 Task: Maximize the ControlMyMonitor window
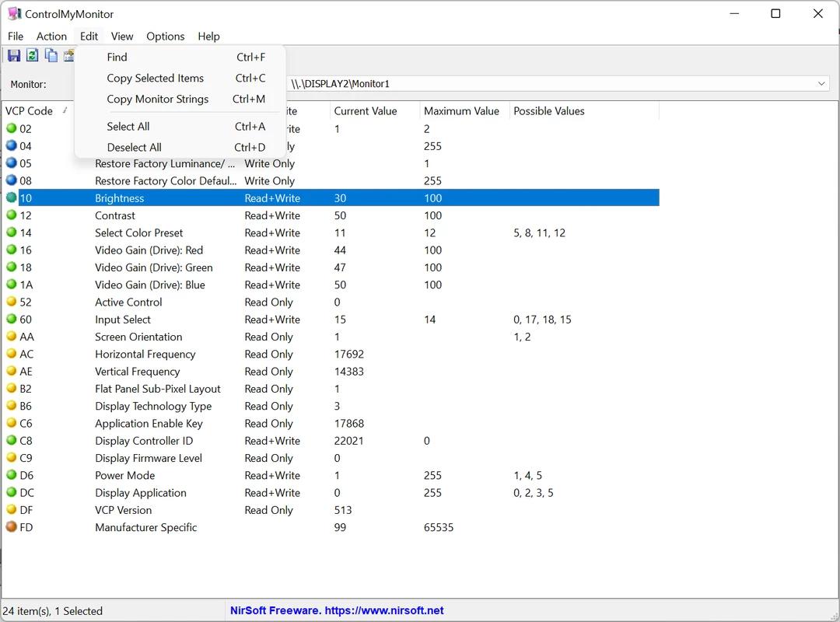point(775,14)
